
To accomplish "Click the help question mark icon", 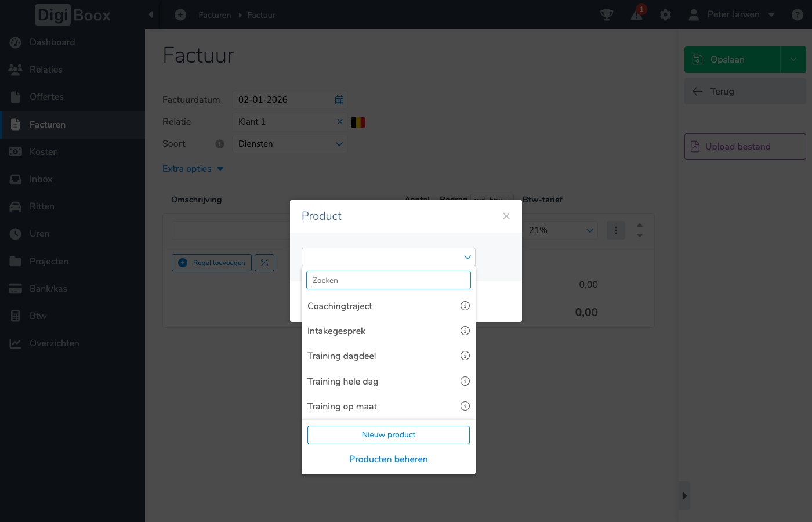I will coord(797,15).
